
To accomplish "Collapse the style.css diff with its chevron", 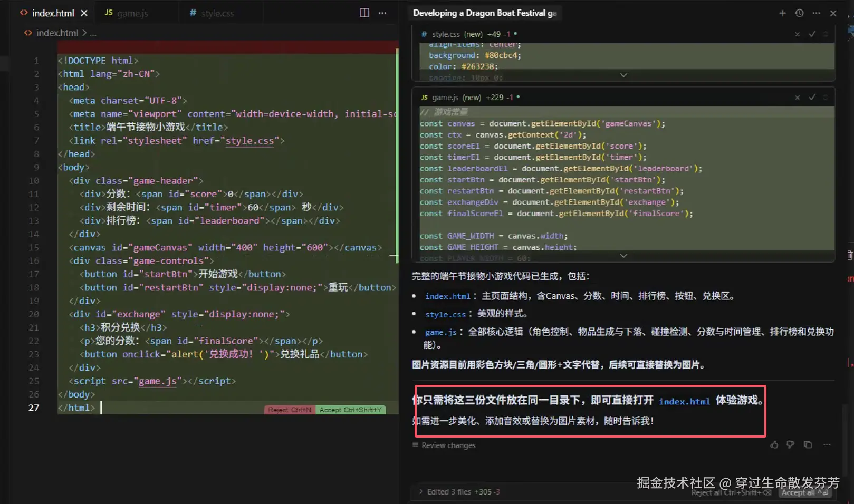I will coord(623,75).
